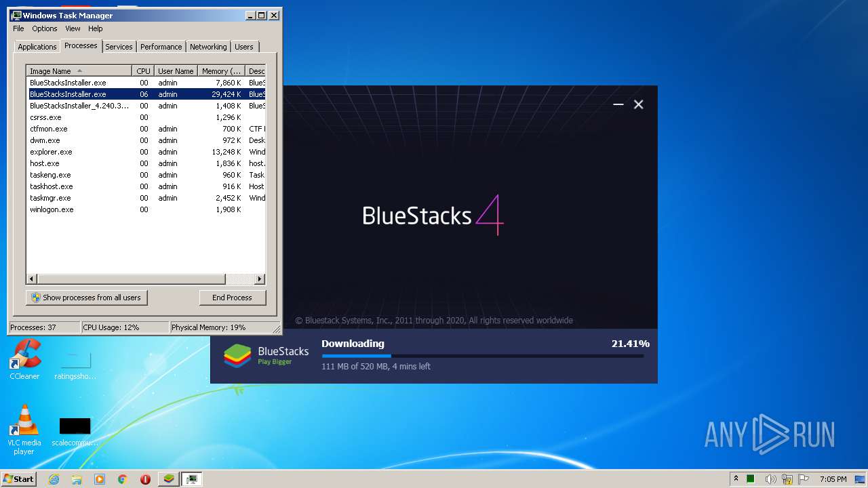Open Action Center flag tray icon
Image resolution: width=868 pixels, height=488 pixels.
(x=804, y=479)
